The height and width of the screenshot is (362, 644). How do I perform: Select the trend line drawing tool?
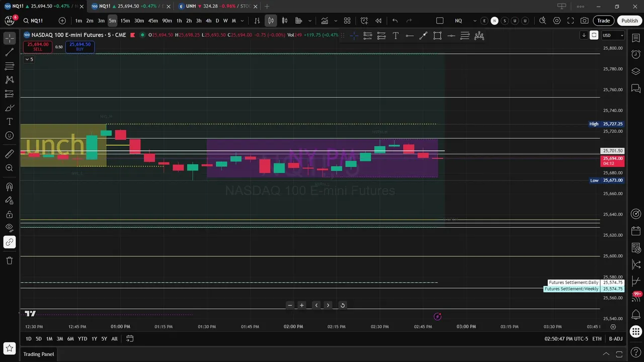tap(10, 52)
